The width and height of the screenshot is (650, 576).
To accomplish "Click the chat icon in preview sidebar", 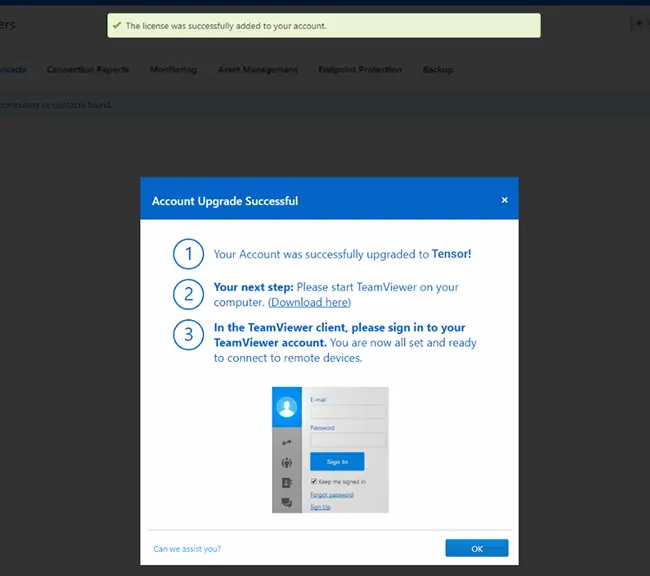I will pos(286,503).
